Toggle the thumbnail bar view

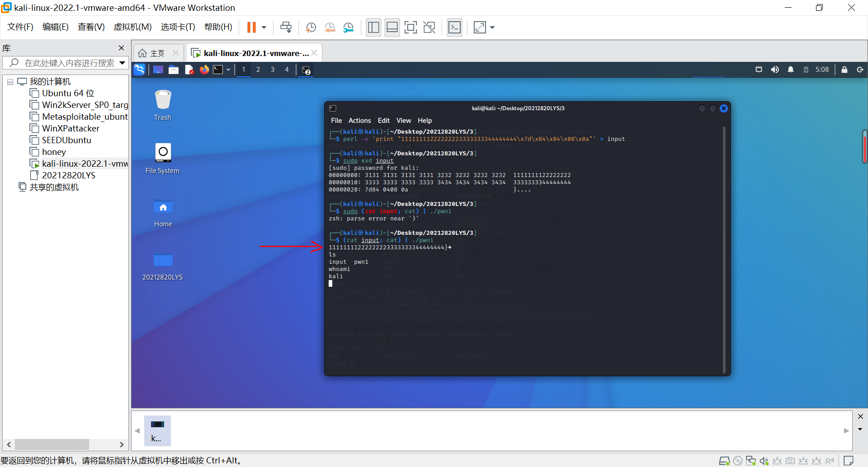click(x=392, y=28)
